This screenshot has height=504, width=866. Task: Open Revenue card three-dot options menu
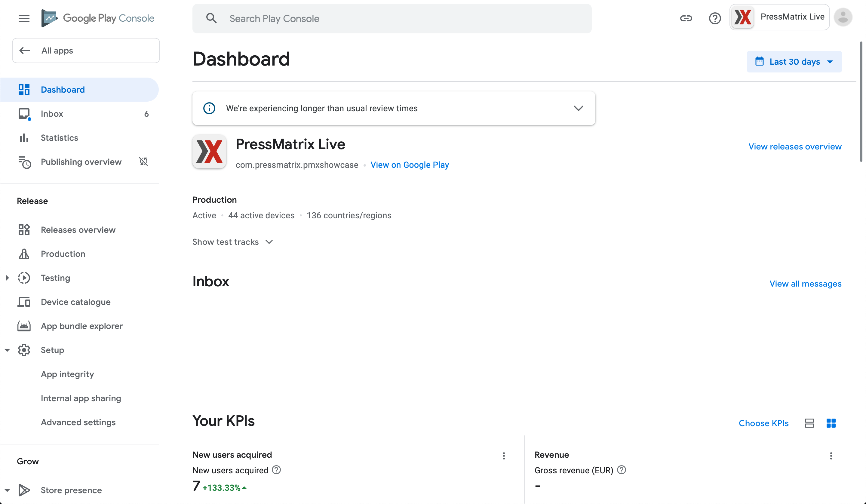[831, 456]
